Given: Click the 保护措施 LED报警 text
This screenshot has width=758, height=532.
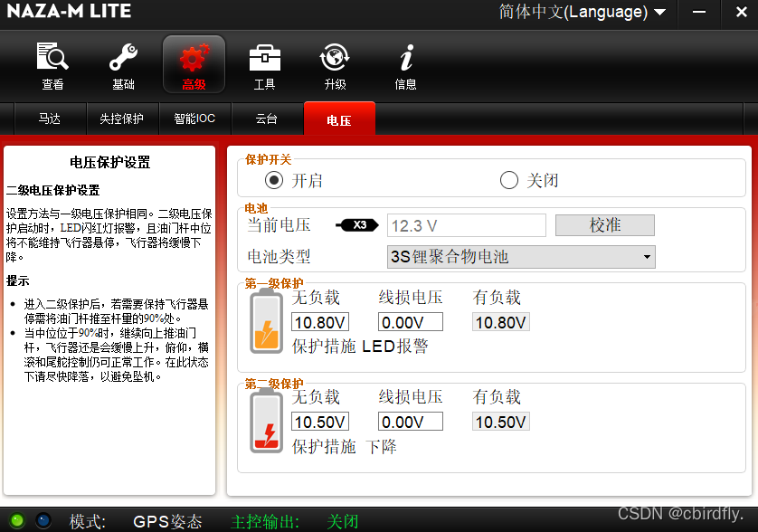Looking at the screenshot, I should point(360,347).
